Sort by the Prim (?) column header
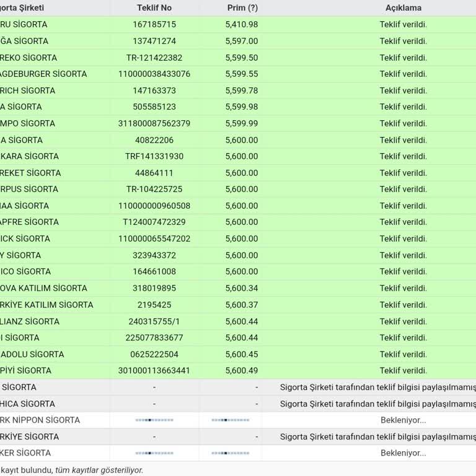 coord(242,7)
